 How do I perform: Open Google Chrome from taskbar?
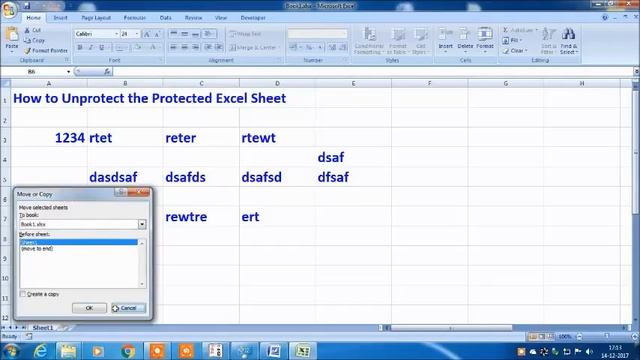[x=128, y=351]
